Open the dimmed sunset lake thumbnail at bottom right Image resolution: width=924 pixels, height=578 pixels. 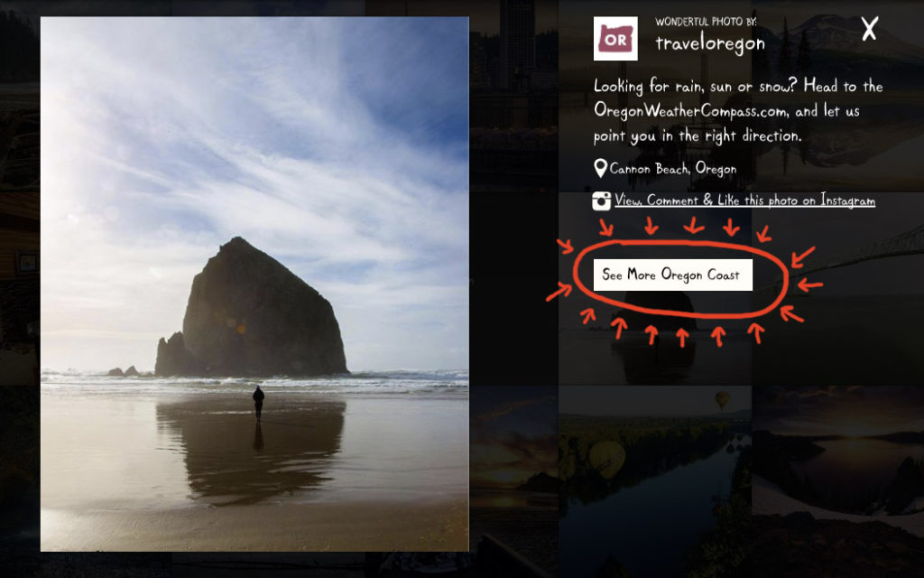tap(838, 460)
